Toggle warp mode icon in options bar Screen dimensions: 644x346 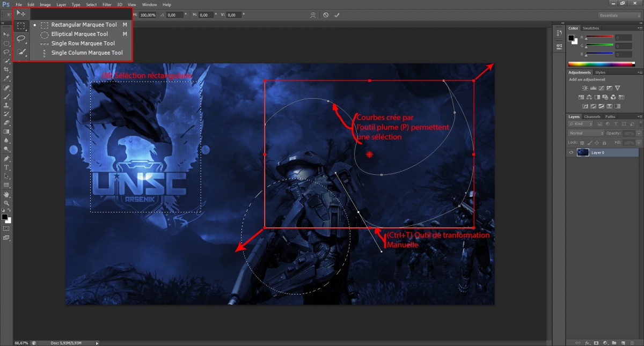312,15
